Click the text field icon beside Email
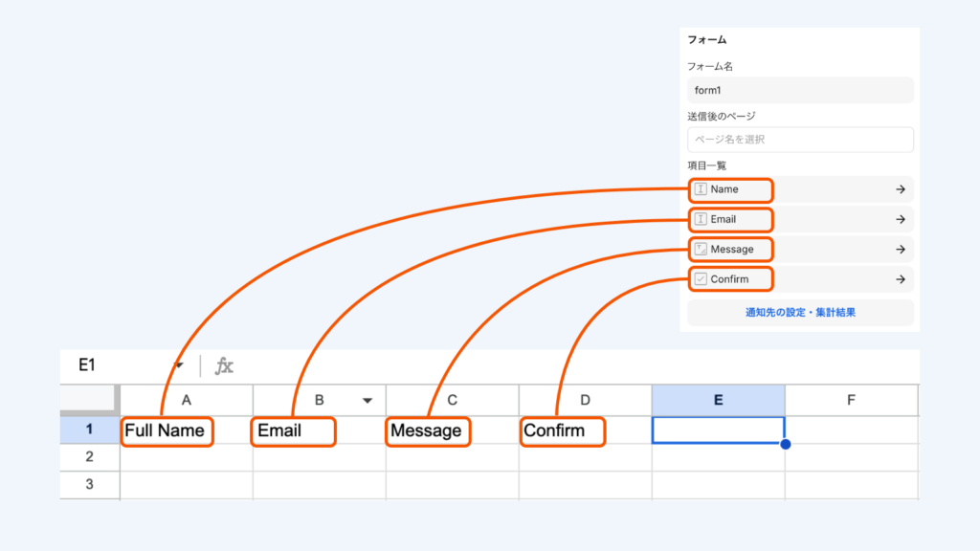Screen dimensions: 980x551 702,219
